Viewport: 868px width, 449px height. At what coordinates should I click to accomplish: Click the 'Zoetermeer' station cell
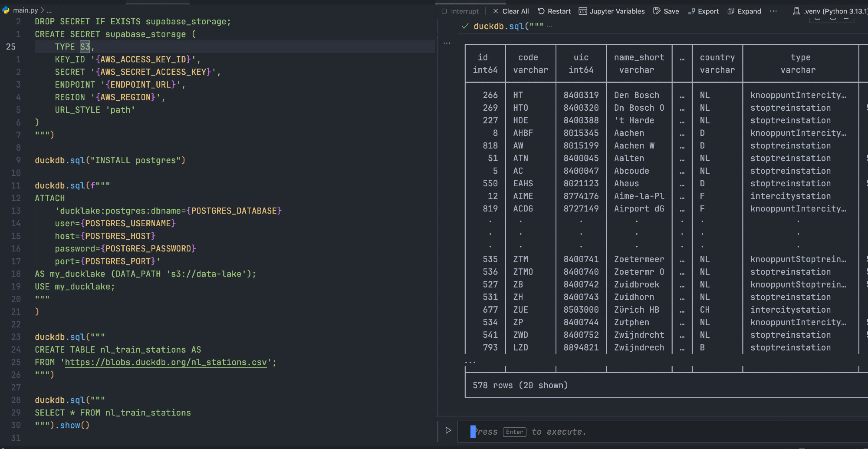[x=639, y=259]
